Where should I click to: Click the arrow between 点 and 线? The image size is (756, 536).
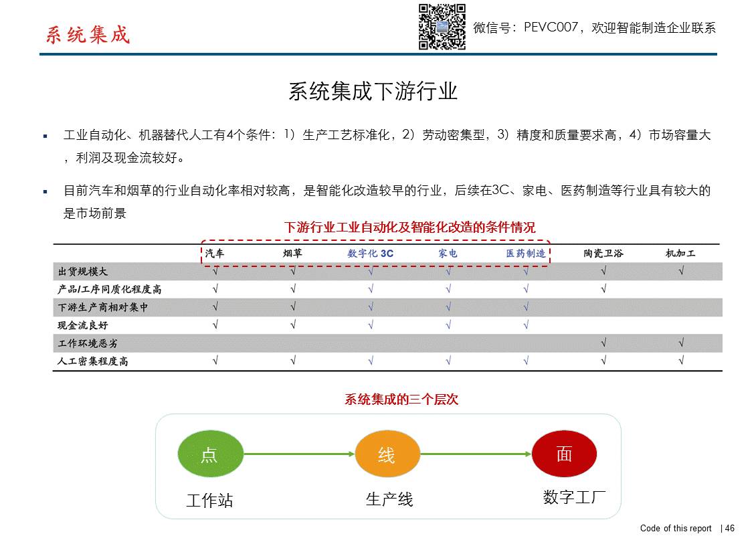[x=298, y=454]
